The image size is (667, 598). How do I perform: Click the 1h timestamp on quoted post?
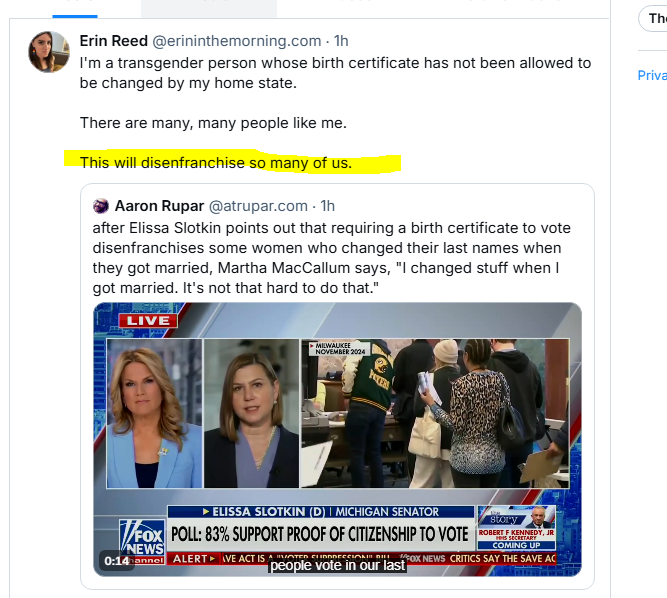[328, 206]
